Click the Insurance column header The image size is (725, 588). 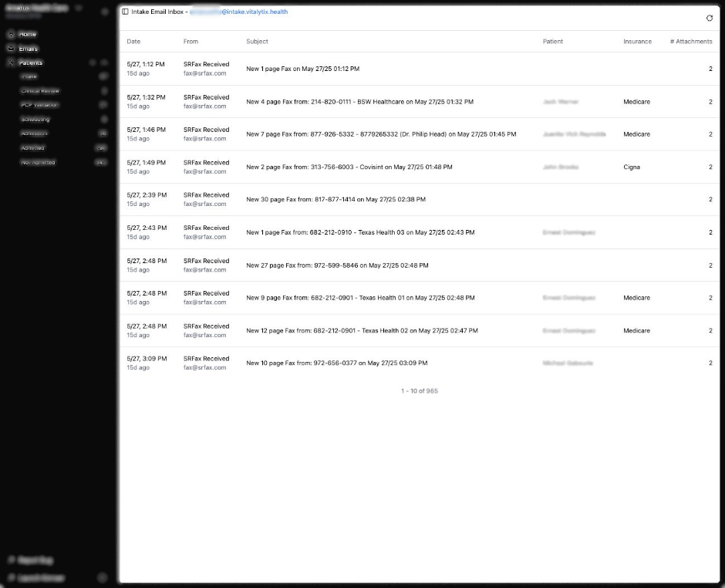coord(637,42)
